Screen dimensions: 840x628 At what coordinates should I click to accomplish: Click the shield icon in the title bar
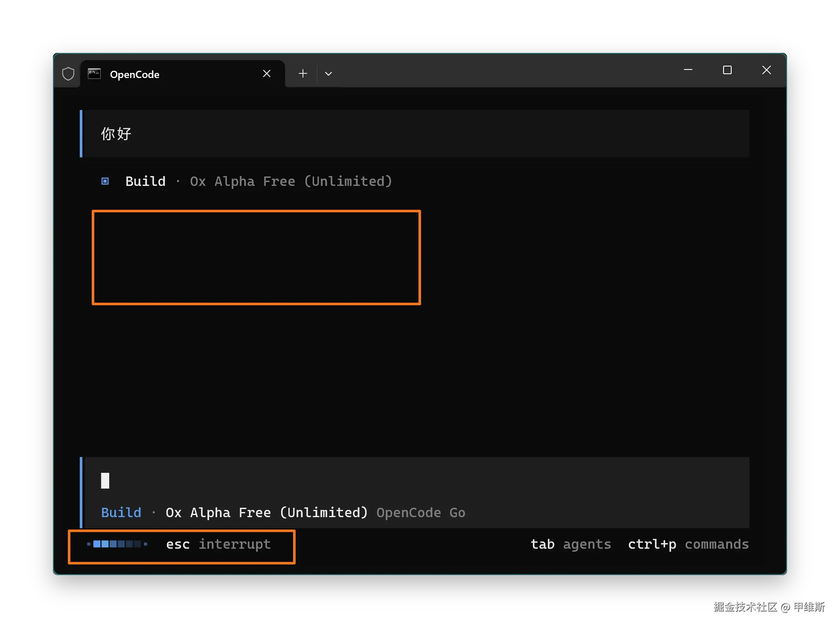[x=68, y=74]
